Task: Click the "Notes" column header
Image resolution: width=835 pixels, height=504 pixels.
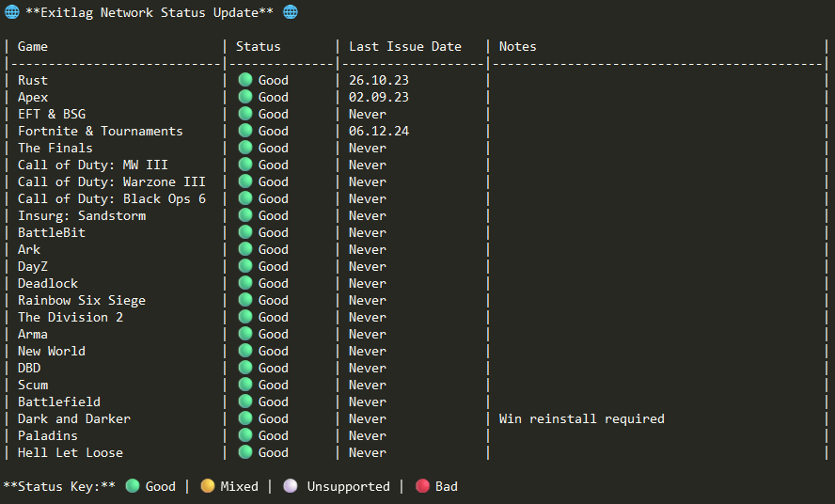Action: 517,46
